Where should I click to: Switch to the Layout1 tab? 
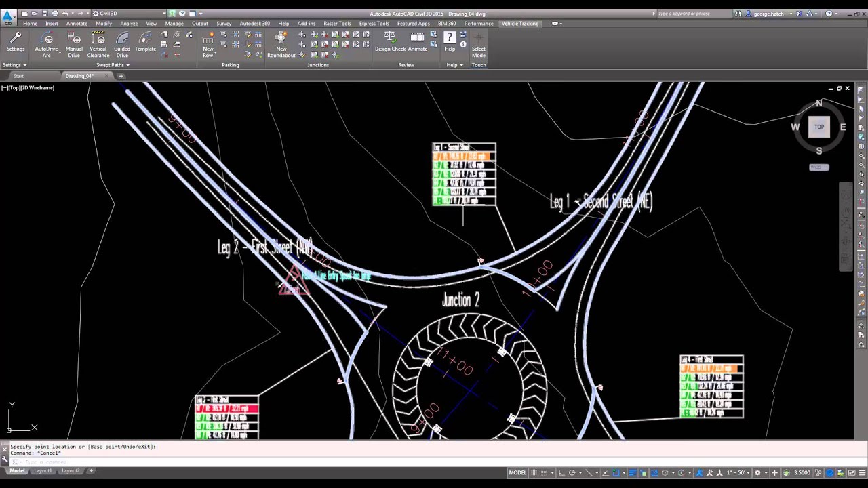coord(43,471)
